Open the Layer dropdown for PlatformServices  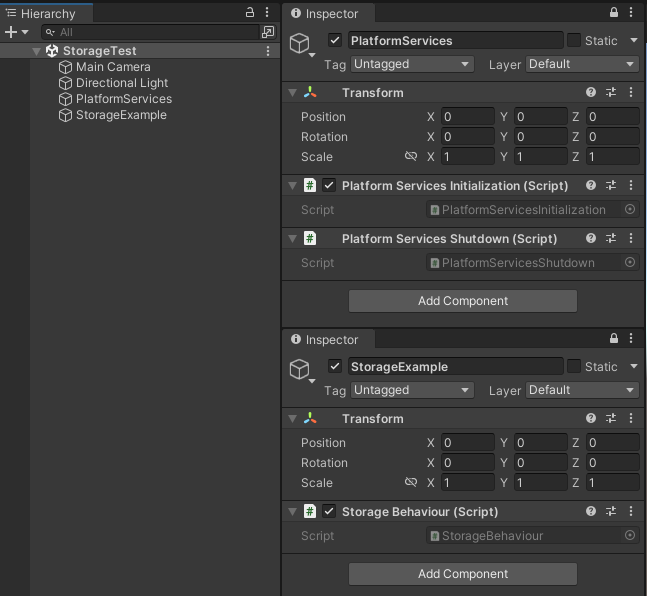(x=582, y=64)
